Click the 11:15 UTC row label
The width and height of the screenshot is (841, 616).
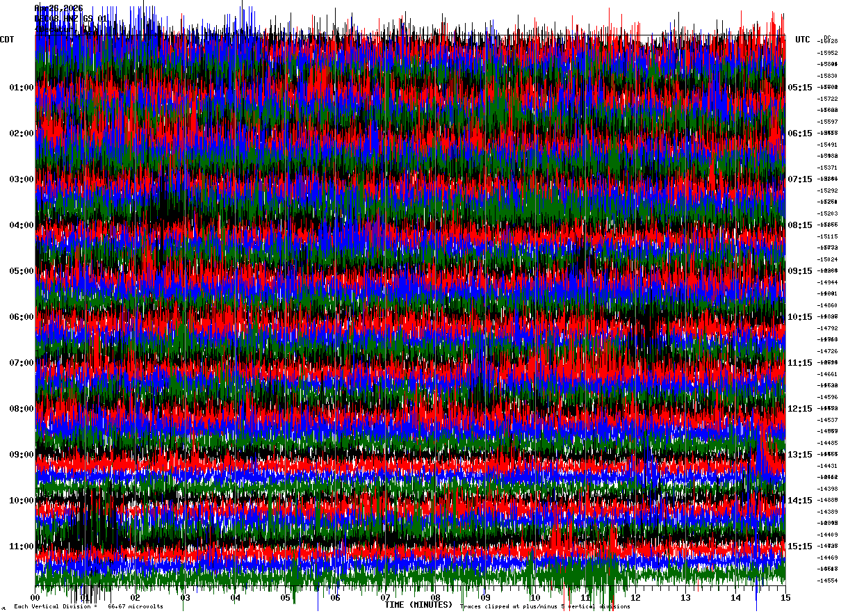pos(800,363)
